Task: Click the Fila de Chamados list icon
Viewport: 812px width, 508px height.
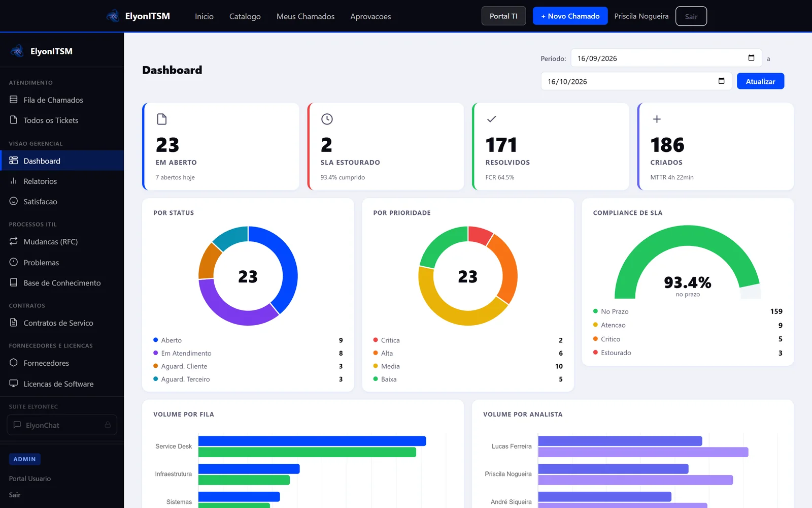Action: click(14, 100)
